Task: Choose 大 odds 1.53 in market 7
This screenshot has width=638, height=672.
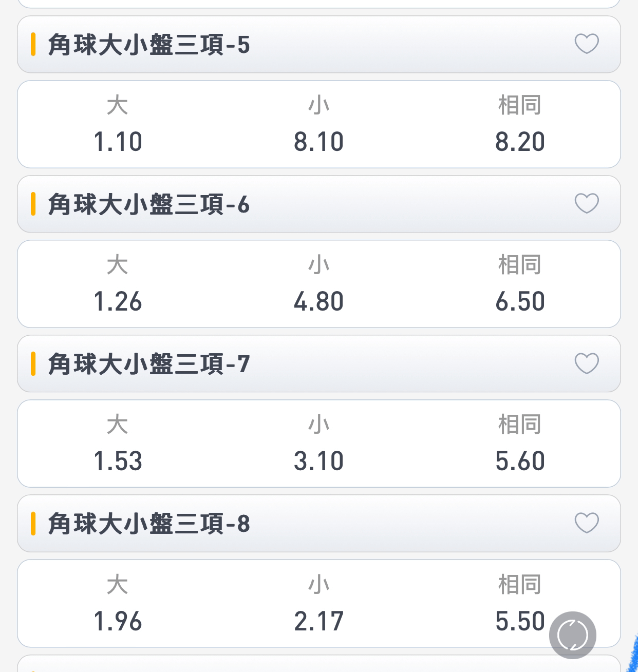Action: tap(118, 444)
